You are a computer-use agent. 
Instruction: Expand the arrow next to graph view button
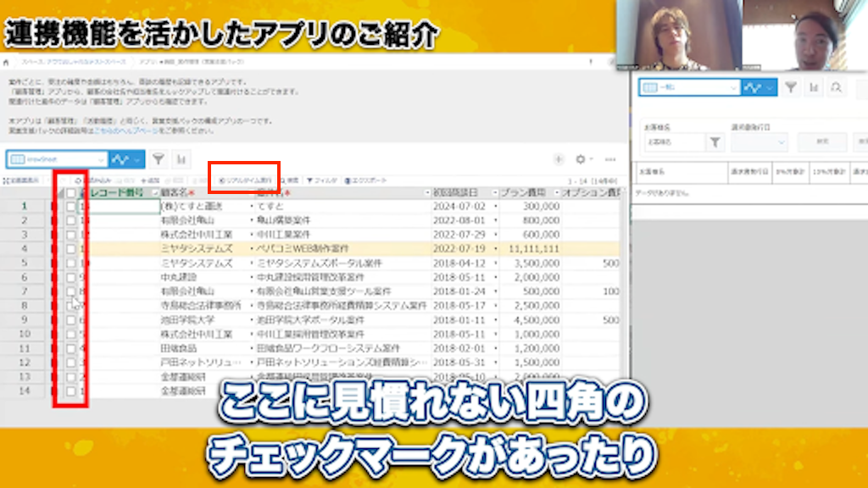click(x=137, y=159)
